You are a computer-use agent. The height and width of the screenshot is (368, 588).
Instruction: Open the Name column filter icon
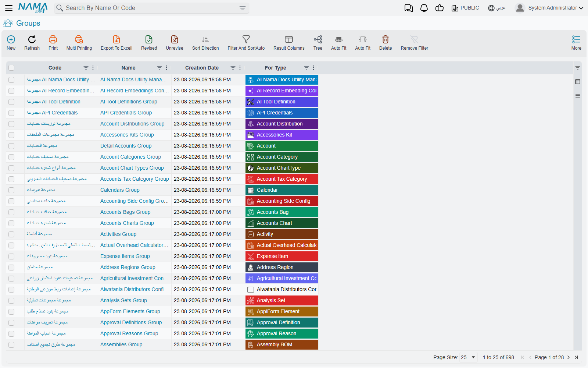(159, 68)
